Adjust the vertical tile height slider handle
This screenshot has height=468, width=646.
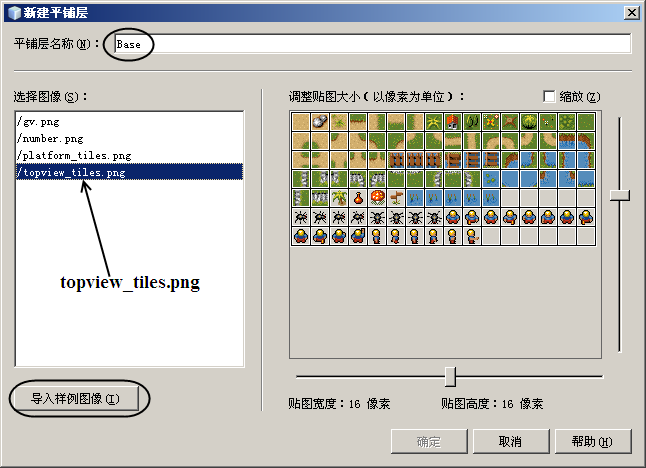[x=620, y=195]
